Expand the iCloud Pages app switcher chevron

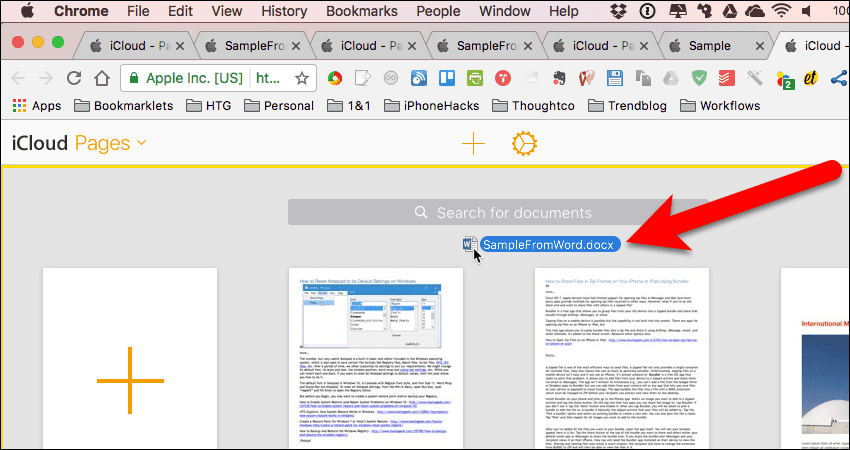(141, 143)
